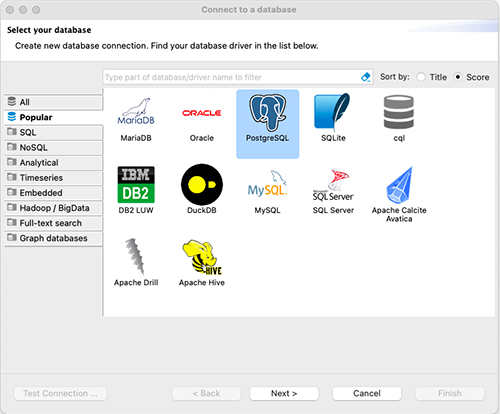Image resolution: width=500 pixels, height=414 pixels.
Task: Click the Apache Calcite Avatica caption
Action: [x=399, y=214]
